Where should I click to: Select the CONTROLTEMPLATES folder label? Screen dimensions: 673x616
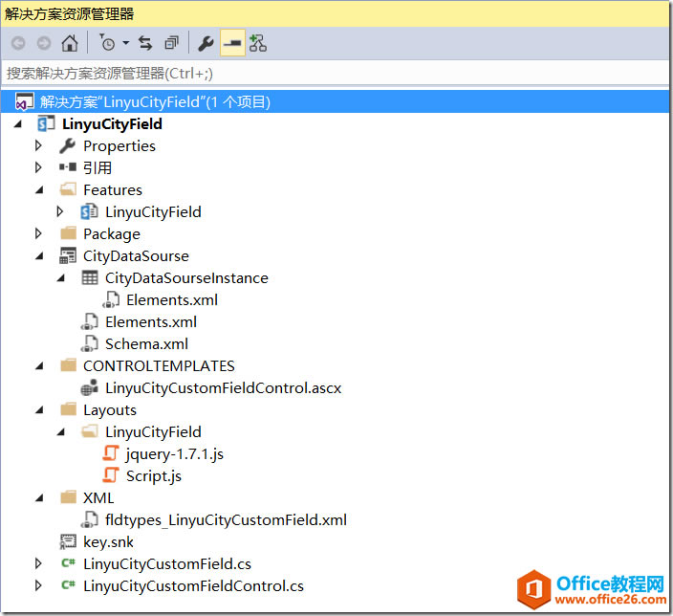click(159, 366)
